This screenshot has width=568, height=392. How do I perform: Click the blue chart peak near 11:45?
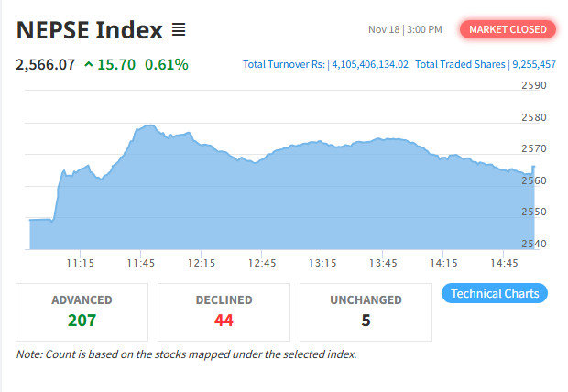147,126
